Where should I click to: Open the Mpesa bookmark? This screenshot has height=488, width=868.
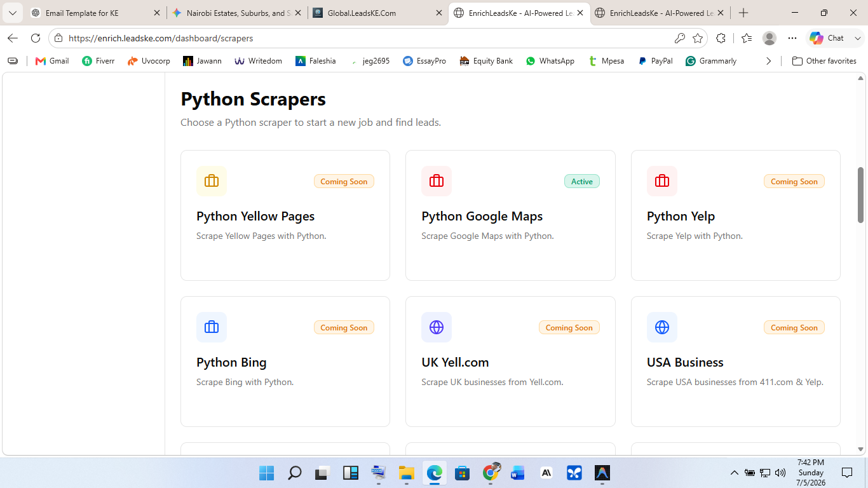click(x=606, y=61)
